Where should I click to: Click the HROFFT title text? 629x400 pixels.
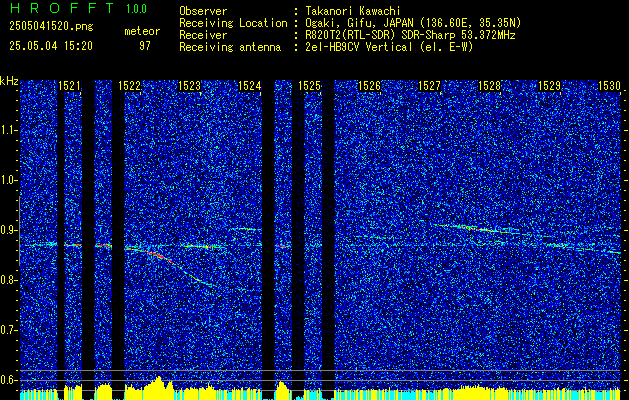click(62, 8)
